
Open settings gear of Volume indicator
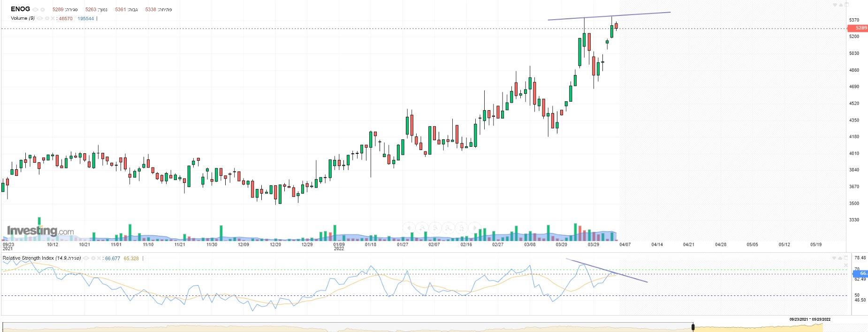click(47, 18)
